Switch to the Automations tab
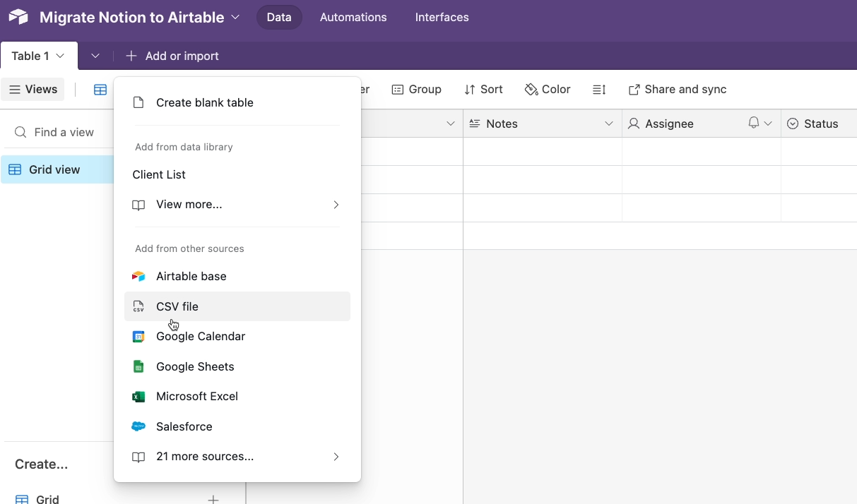 tap(353, 17)
